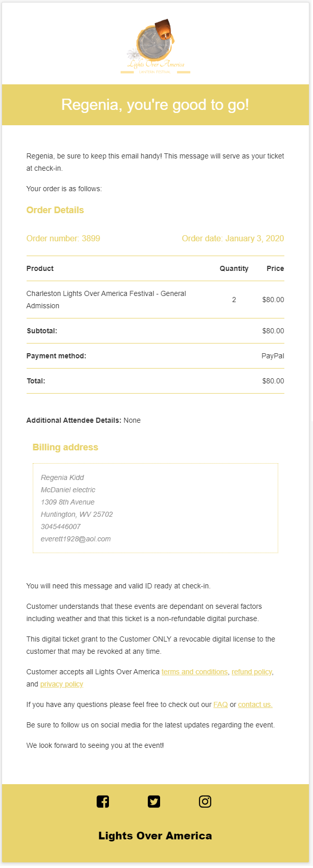Open the Instagram icon in footer
313x868 pixels.
tap(205, 802)
